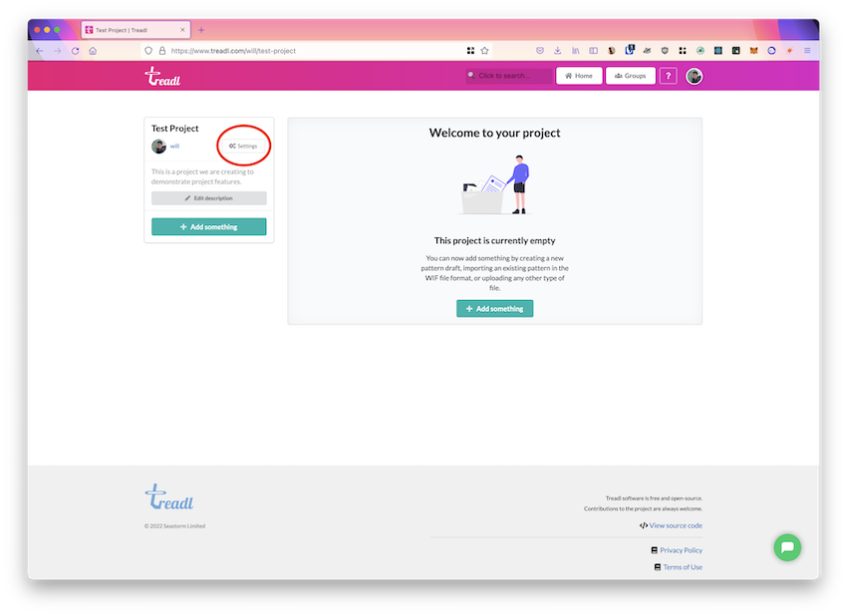Image resolution: width=847 pixels, height=616 pixels.
Task: Open the 'will' user profile link
Action: 174,146
